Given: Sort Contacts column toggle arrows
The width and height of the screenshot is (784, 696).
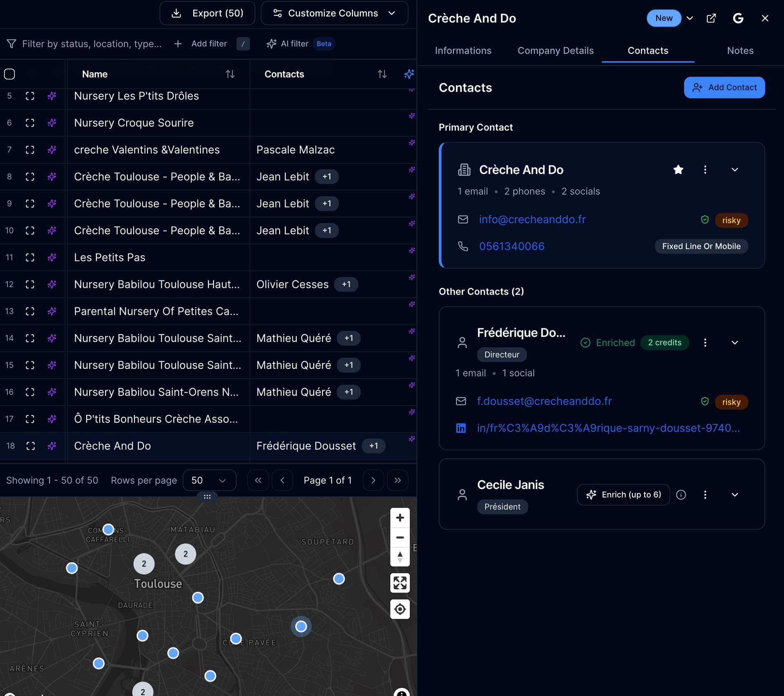Looking at the screenshot, I should [382, 74].
